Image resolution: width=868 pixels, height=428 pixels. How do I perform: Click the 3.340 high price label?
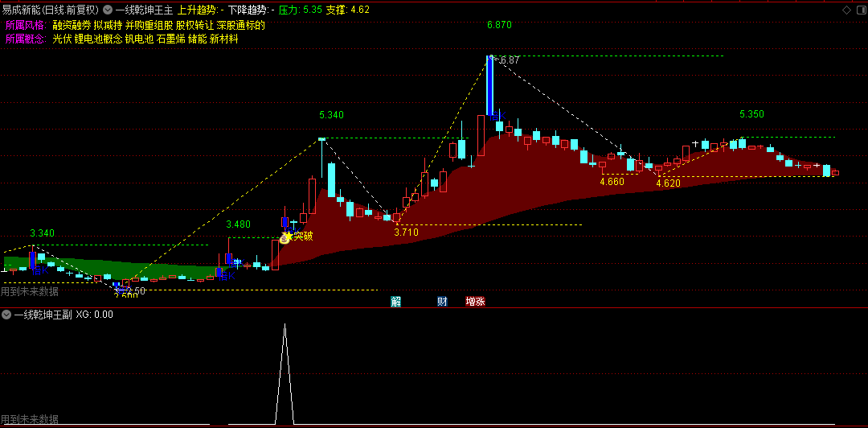click(42, 233)
